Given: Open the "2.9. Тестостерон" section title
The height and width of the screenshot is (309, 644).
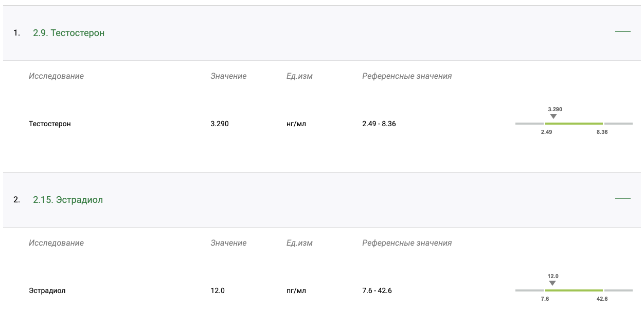Looking at the screenshot, I should (68, 33).
